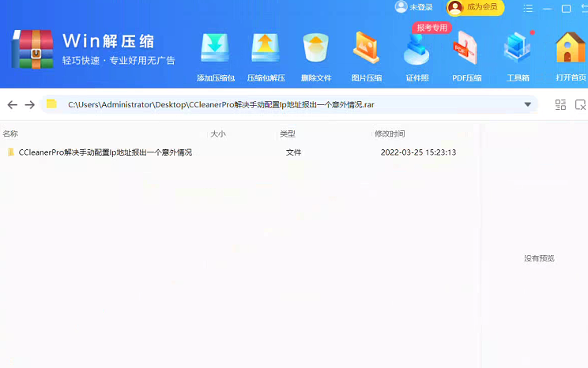Sort by the 大小 column header

(218, 133)
